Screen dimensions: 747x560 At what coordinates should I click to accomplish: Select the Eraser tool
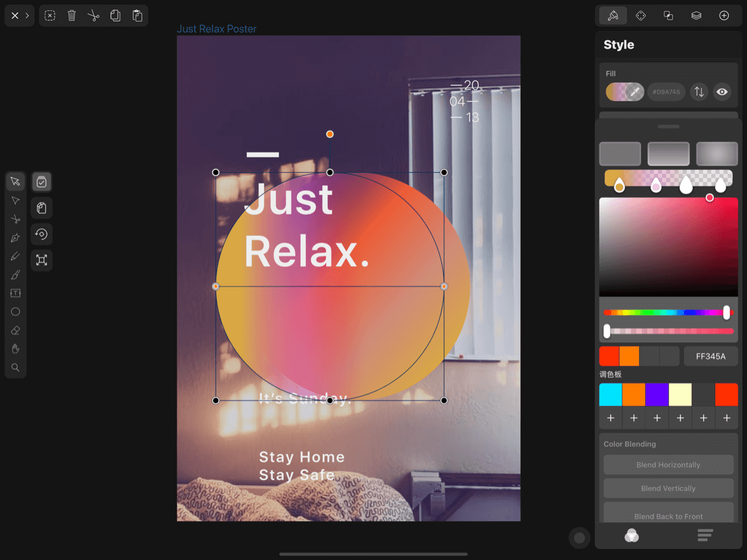pos(15,330)
